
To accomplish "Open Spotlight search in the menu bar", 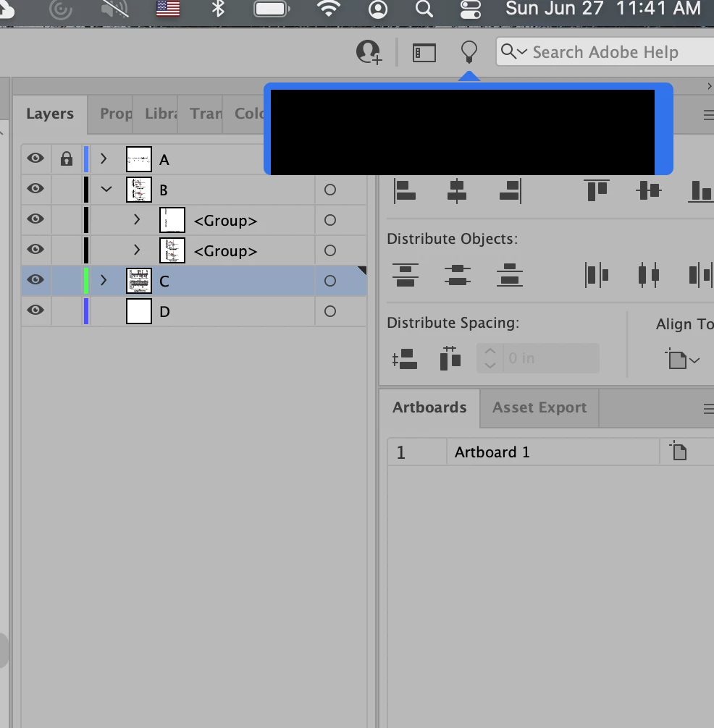I will pyautogui.click(x=424, y=9).
